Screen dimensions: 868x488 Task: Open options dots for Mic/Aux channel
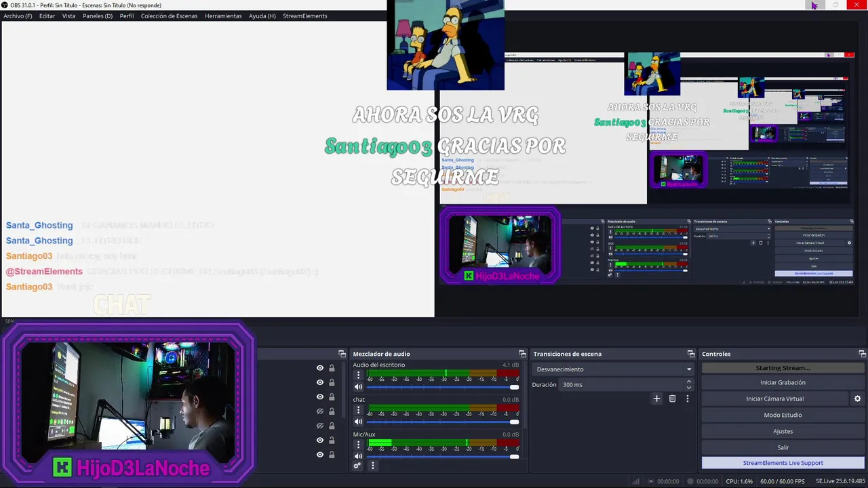[x=359, y=445]
